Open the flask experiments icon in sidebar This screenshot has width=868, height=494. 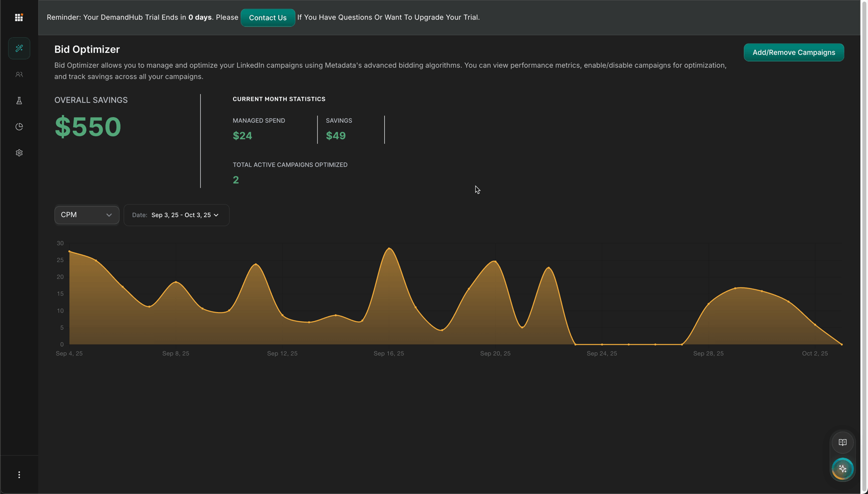[19, 101]
